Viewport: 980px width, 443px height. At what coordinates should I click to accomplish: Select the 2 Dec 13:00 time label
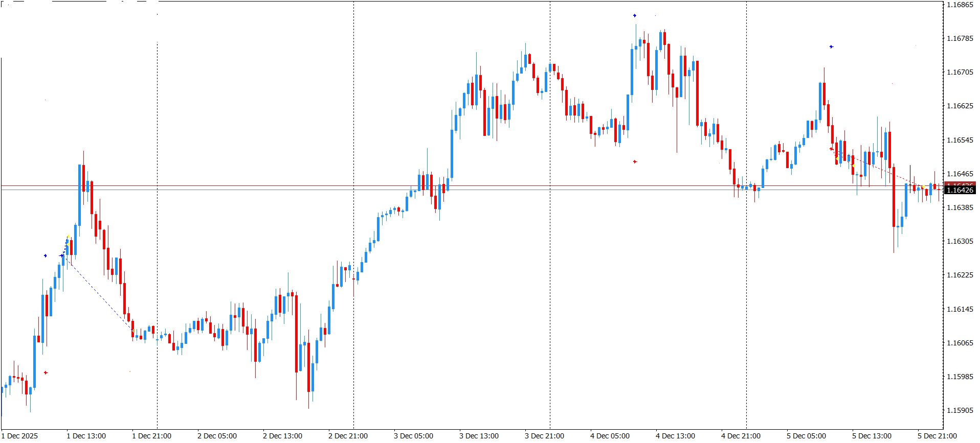coord(283,436)
